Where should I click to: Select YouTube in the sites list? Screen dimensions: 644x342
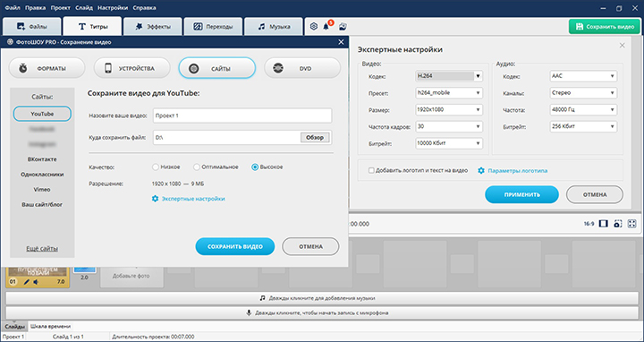[x=42, y=114]
